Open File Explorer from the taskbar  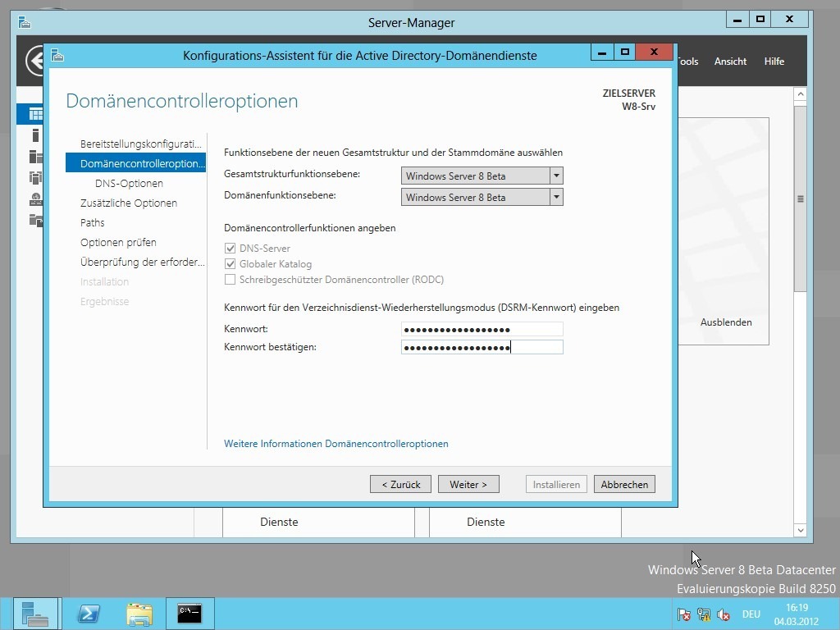click(139, 614)
